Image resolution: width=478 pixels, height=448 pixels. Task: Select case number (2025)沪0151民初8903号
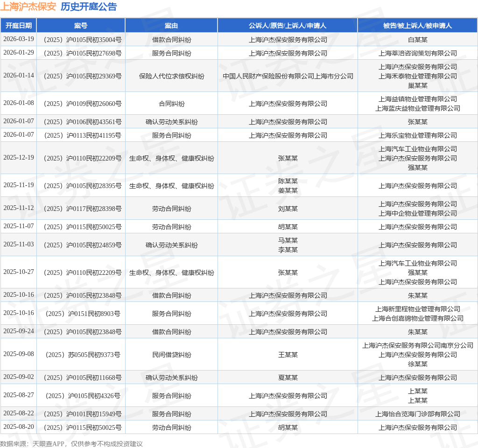pyautogui.click(x=83, y=314)
